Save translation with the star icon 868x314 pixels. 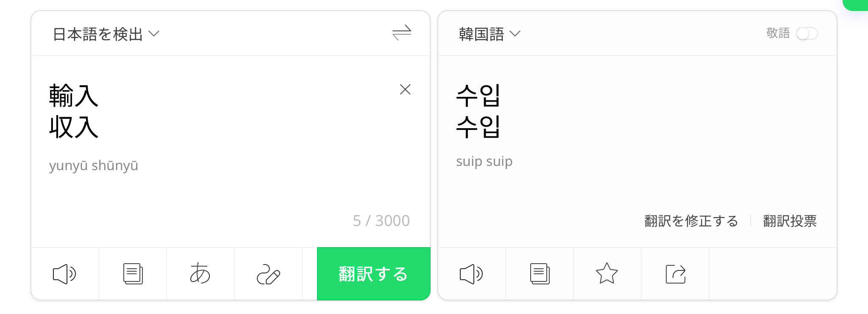click(x=607, y=273)
